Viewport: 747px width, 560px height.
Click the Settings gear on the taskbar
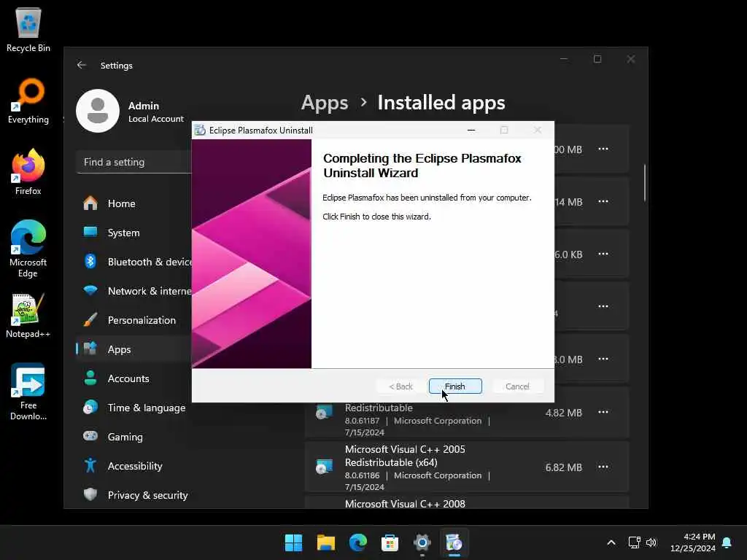point(422,542)
